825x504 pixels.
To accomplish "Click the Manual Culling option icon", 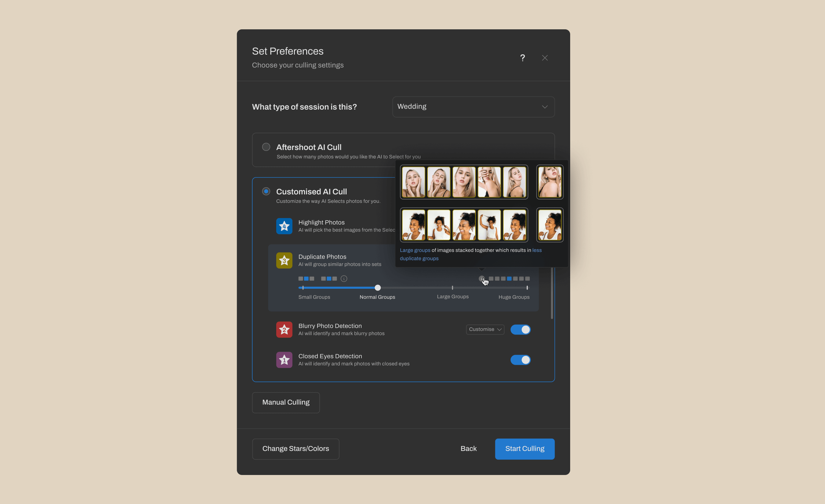I will point(286,402).
